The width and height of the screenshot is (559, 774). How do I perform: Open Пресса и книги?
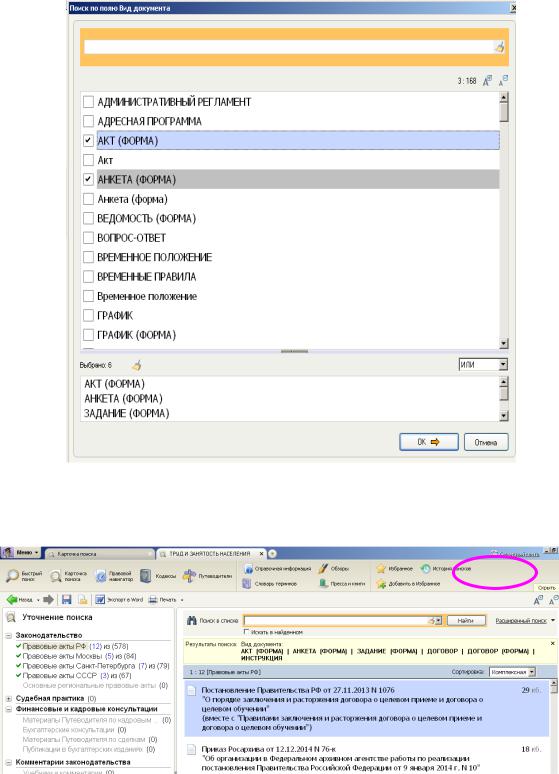tap(342, 583)
